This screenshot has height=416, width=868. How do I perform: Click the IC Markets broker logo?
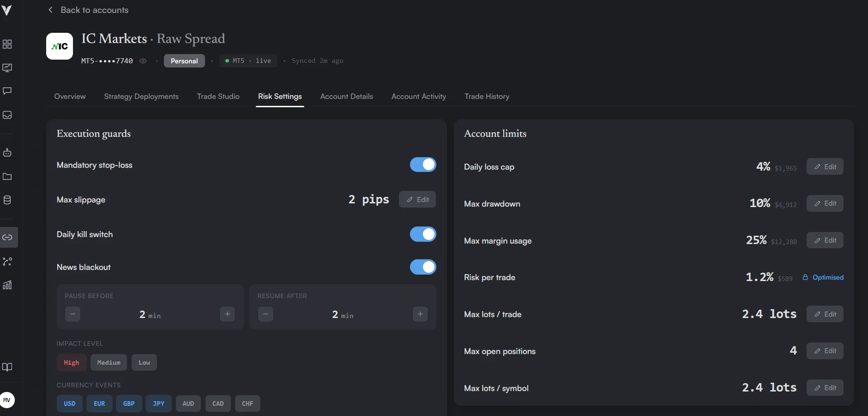[x=60, y=46]
